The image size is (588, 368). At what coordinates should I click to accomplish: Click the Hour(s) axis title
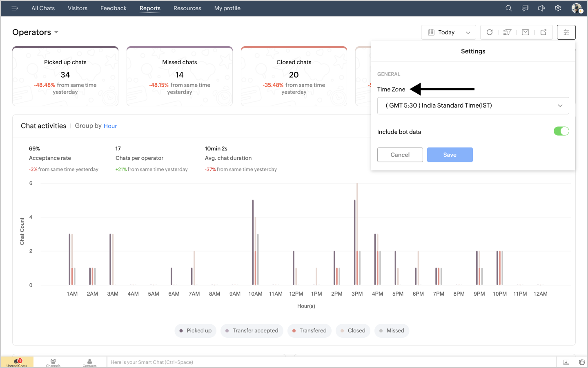[306, 306]
